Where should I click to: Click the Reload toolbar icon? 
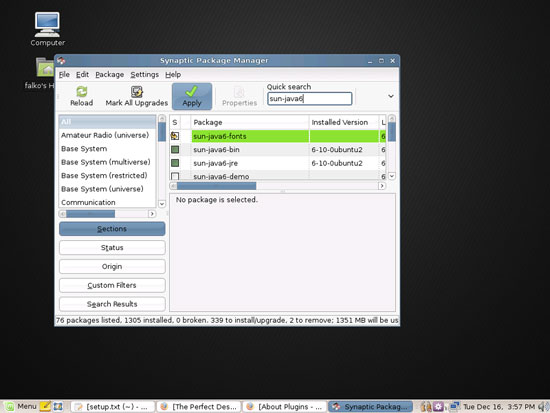pyautogui.click(x=82, y=96)
